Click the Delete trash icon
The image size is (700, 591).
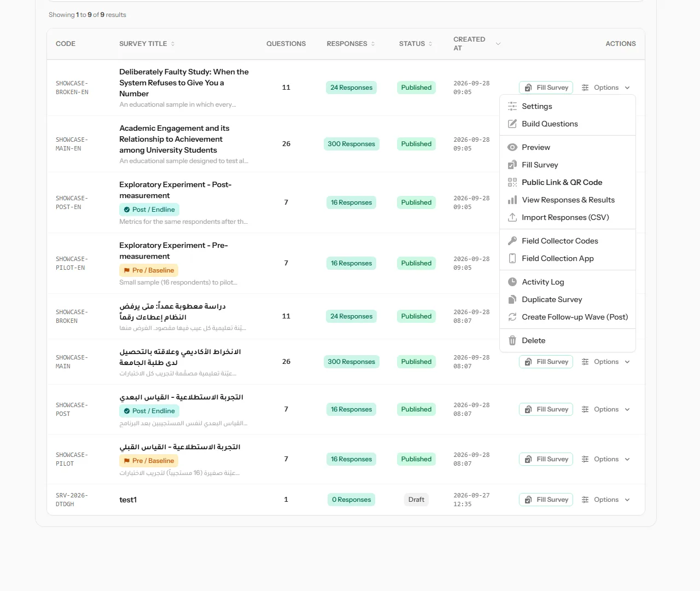point(512,340)
